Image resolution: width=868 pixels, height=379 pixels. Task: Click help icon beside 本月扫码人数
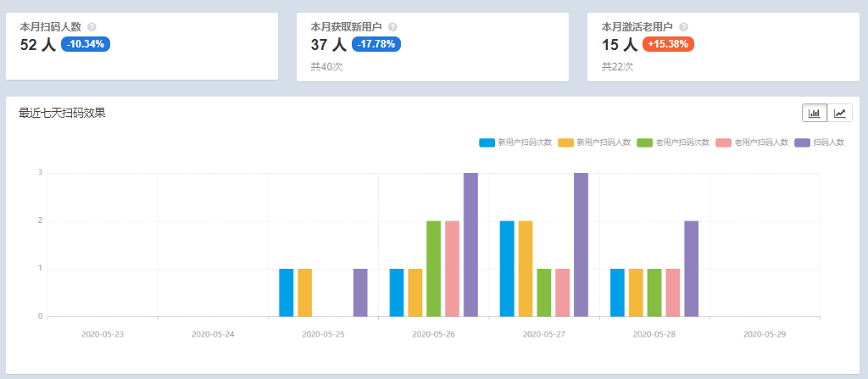pos(92,27)
